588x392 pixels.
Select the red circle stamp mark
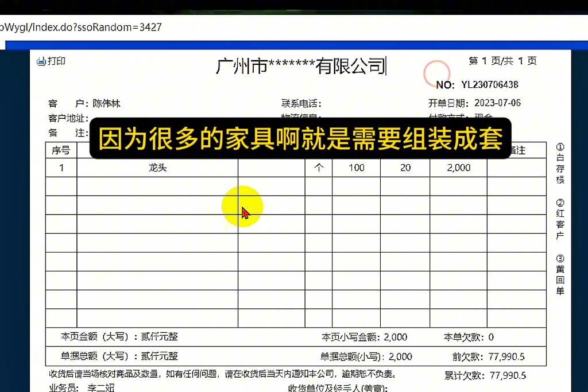(x=437, y=73)
